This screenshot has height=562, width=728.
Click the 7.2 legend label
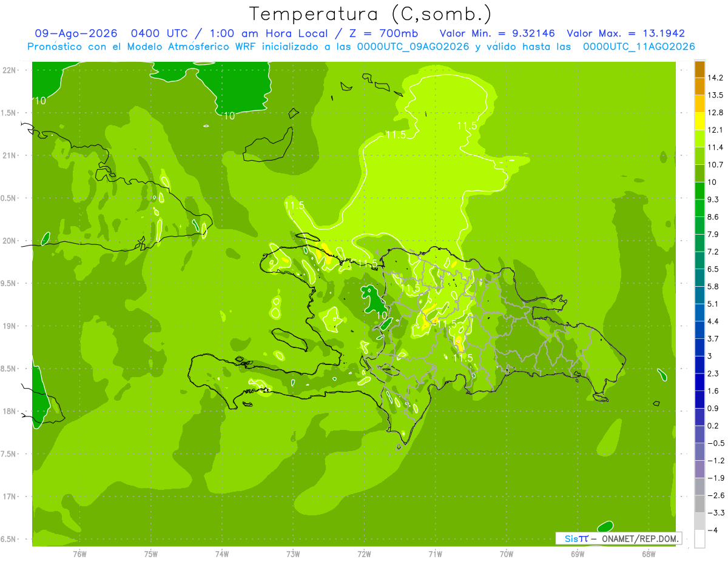713,252
